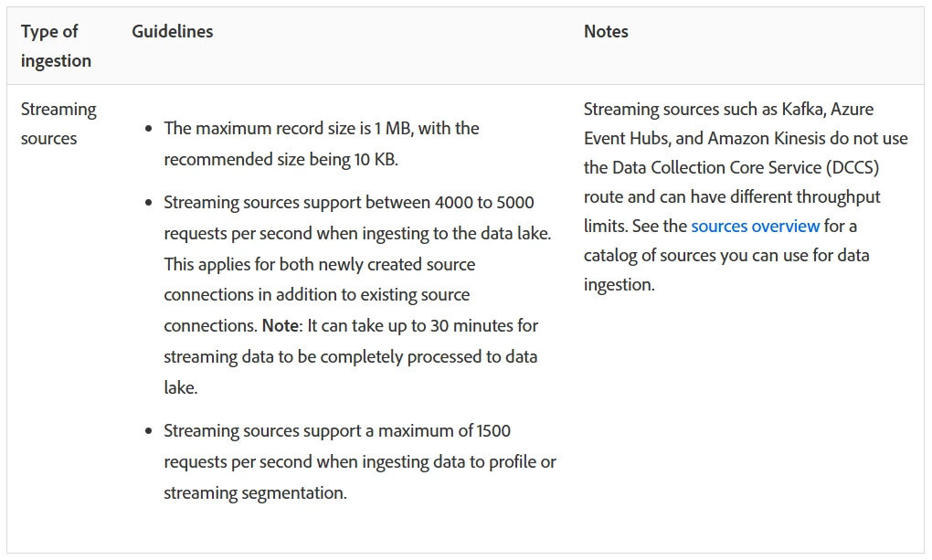This screenshot has width=932, height=560.
Task: Click the catalog of sources sentence
Action: 726,256
